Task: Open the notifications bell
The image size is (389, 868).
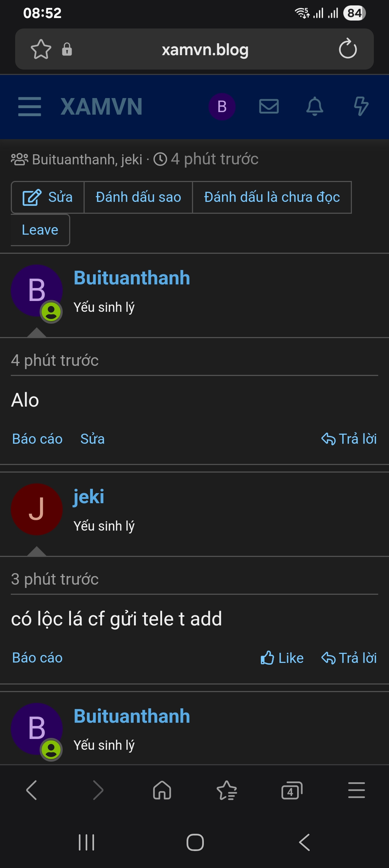Action: click(315, 106)
